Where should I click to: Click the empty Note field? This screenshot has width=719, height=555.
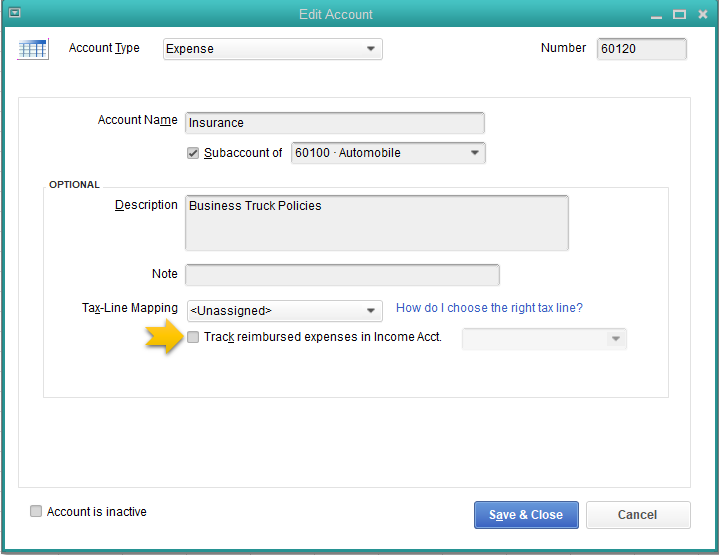(342, 275)
